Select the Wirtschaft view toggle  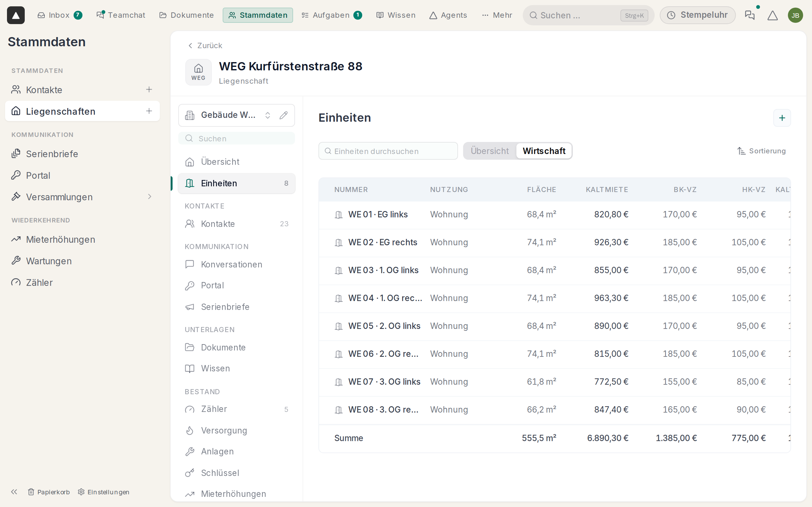544,151
